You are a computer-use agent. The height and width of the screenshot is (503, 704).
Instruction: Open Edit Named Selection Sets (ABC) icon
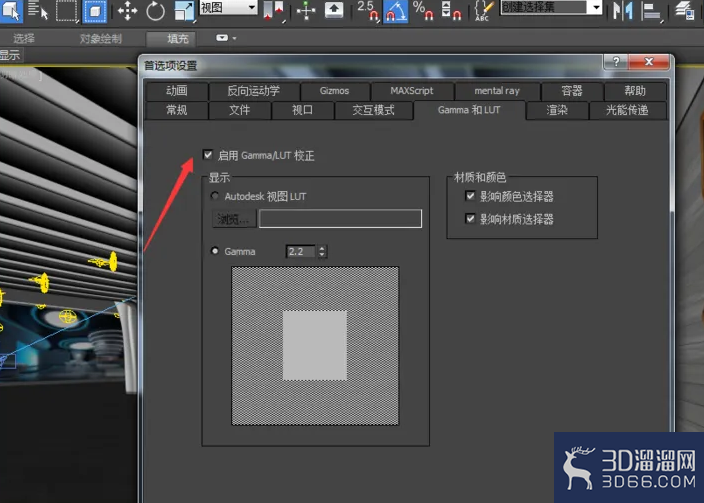484,10
